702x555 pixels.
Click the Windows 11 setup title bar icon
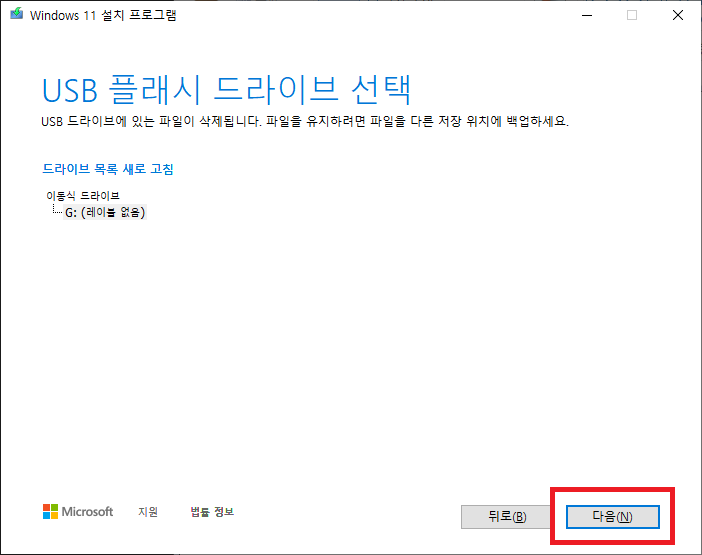click(x=17, y=14)
